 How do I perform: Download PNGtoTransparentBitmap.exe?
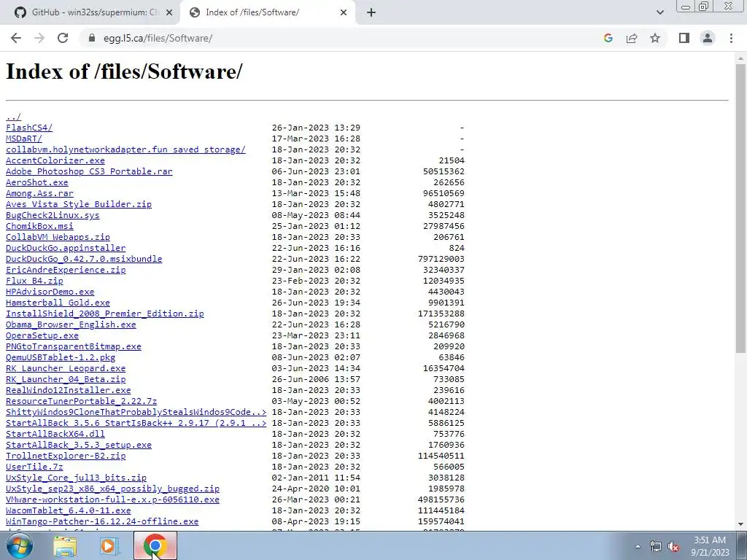click(74, 346)
